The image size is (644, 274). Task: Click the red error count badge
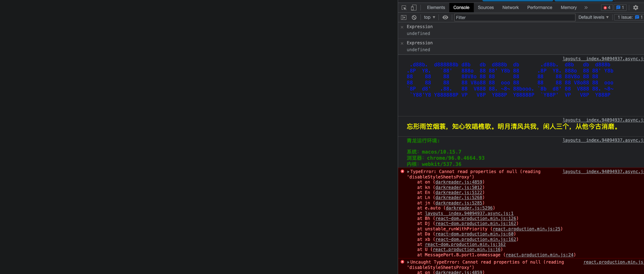tap(607, 8)
